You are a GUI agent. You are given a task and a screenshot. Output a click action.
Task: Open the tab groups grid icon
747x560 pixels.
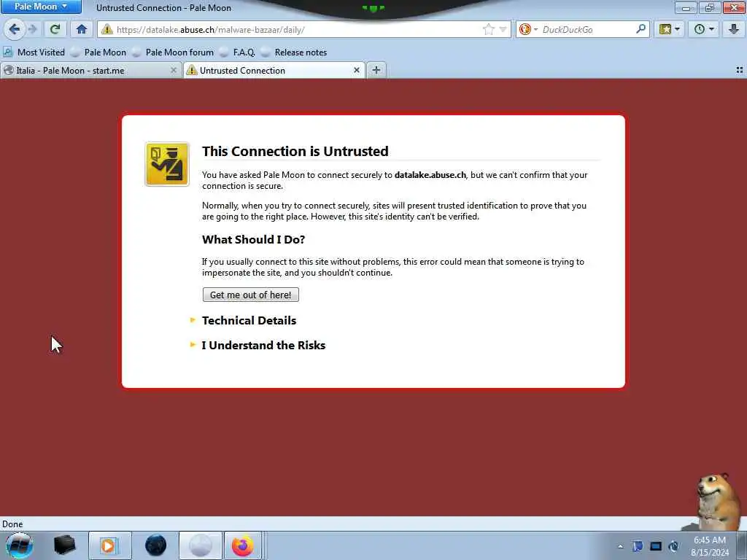click(x=740, y=71)
